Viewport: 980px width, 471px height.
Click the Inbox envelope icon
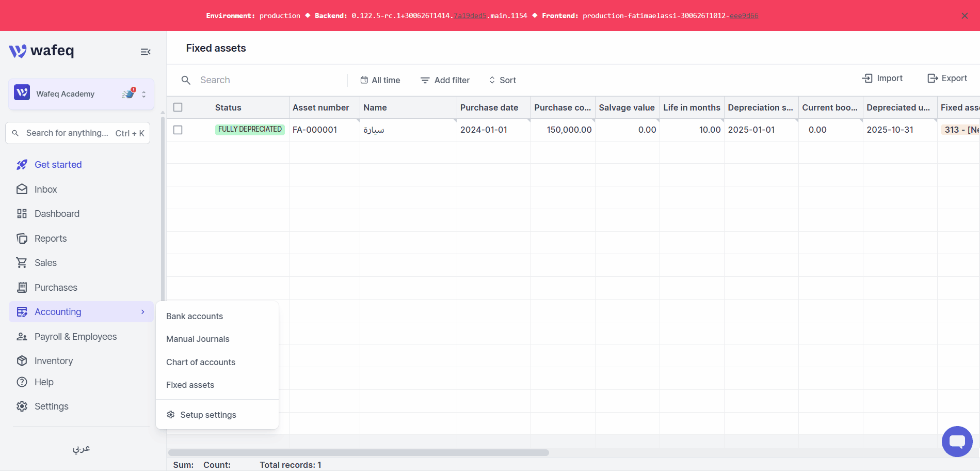tap(22, 190)
